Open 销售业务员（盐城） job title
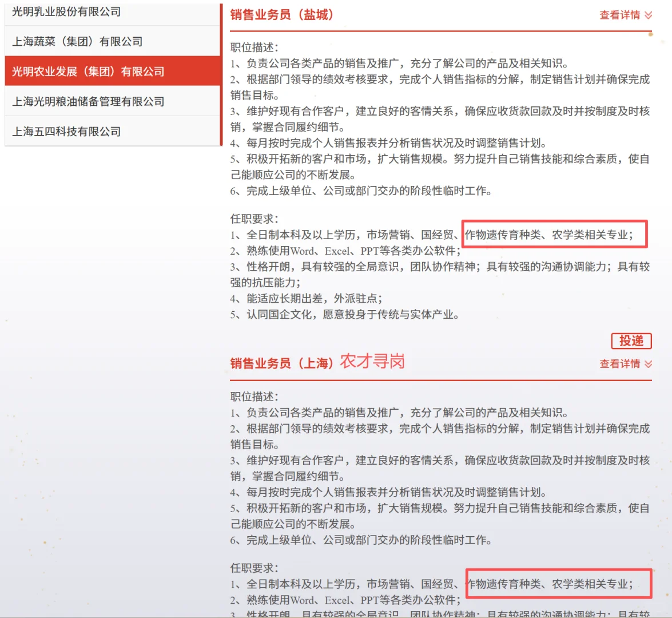The image size is (672, 618). pyautogui.click(x=282, y=14)
